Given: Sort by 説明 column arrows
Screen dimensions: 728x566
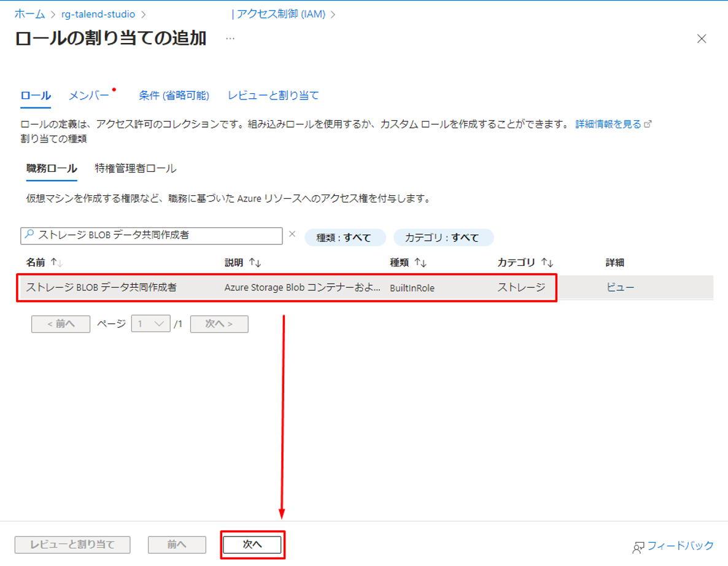Looking at the screenshot, I should [x=255, y=262].
